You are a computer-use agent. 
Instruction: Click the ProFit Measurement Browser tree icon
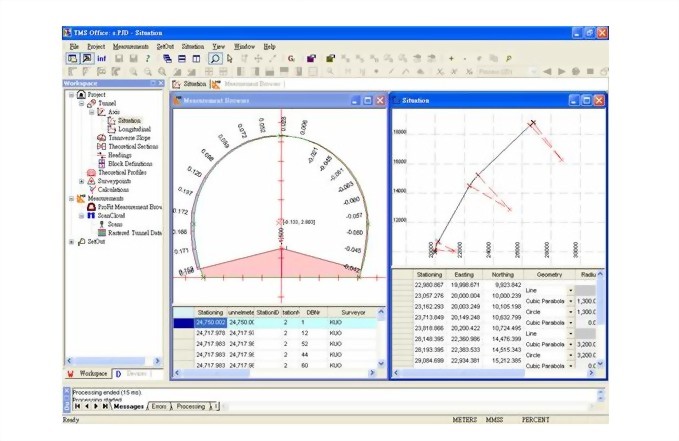pos(91,207)
